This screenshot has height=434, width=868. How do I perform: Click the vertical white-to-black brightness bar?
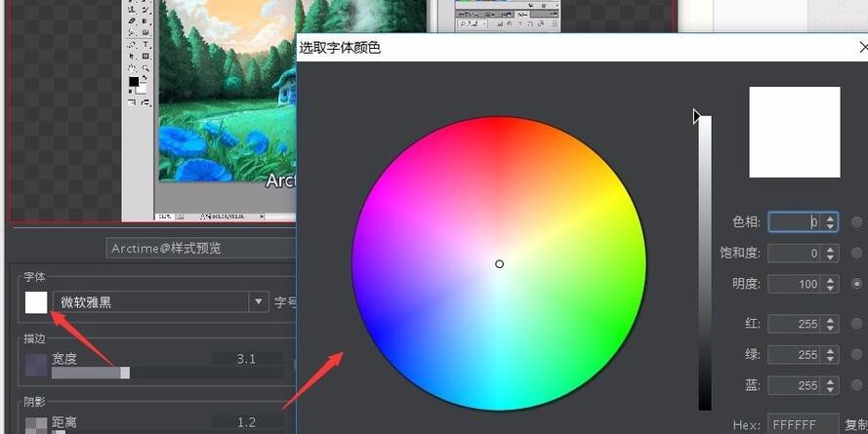(705, 263)
